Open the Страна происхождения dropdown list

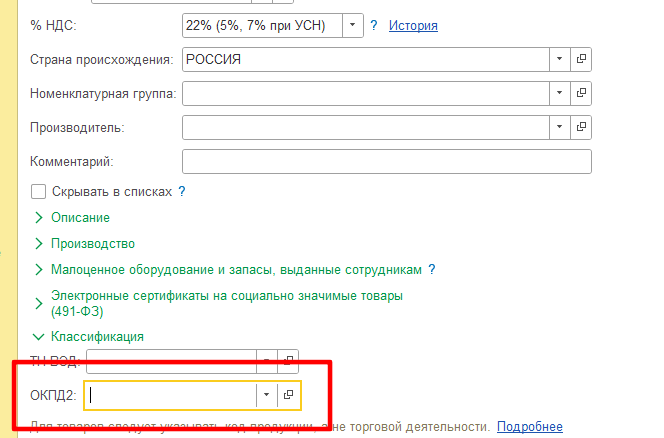pyautogui.click(x=559, y=60)
